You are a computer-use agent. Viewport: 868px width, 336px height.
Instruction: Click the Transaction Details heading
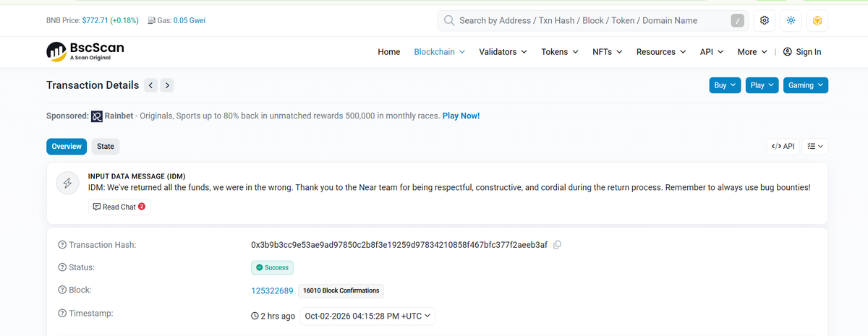click(93, 85)
